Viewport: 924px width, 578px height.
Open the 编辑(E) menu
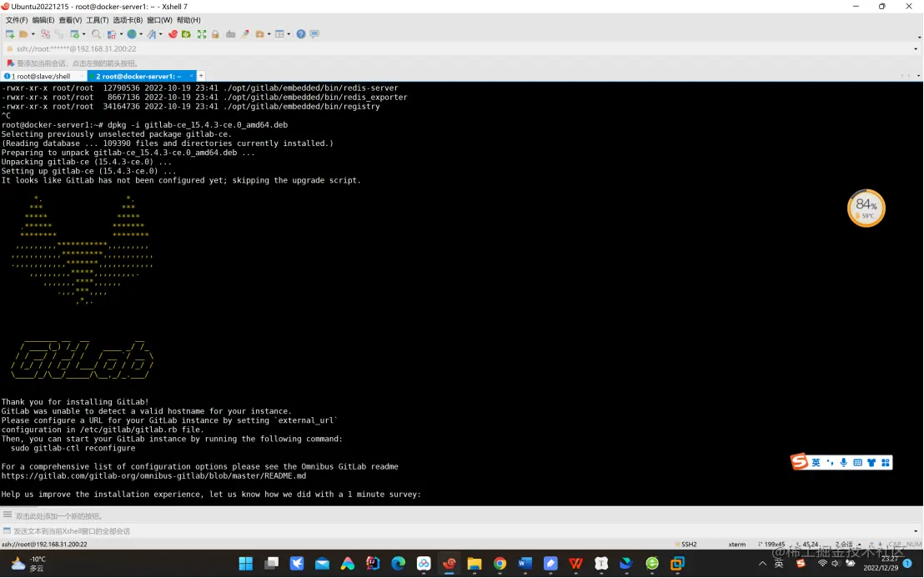(x=43, y=20)
